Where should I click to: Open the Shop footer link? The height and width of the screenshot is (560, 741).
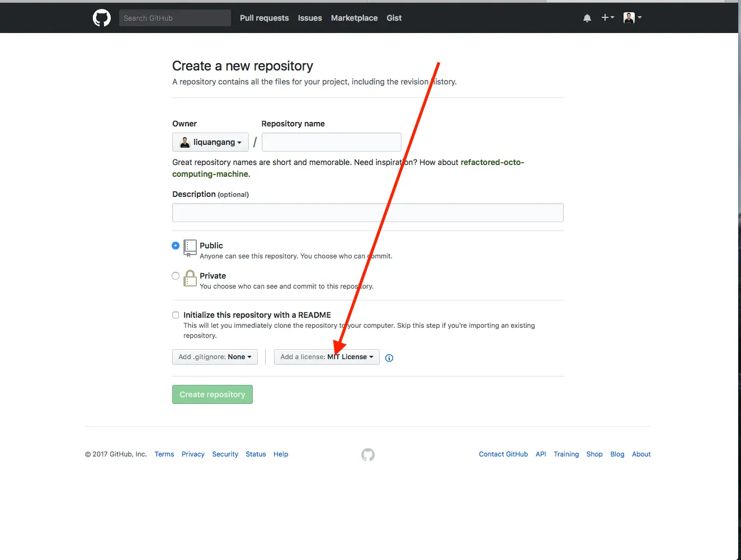coord(594,454)
